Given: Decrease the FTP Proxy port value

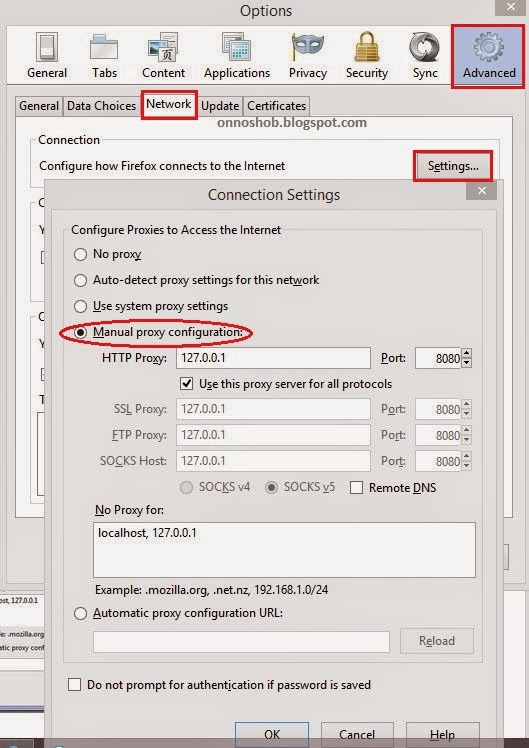Looking at the screenshot, I should click(467, 440).
